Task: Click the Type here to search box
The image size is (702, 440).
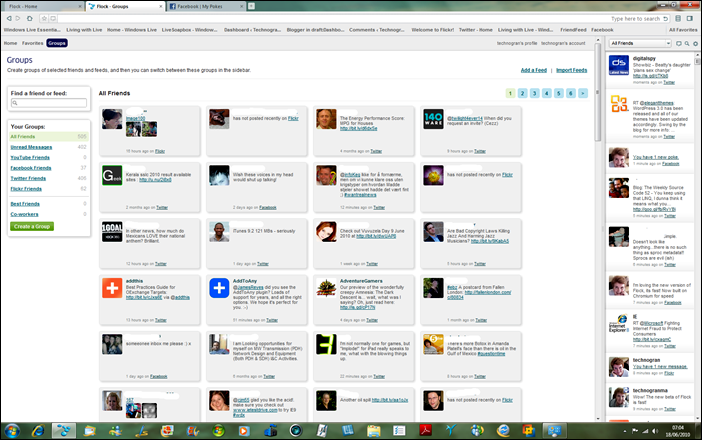Action: point(635,19)
